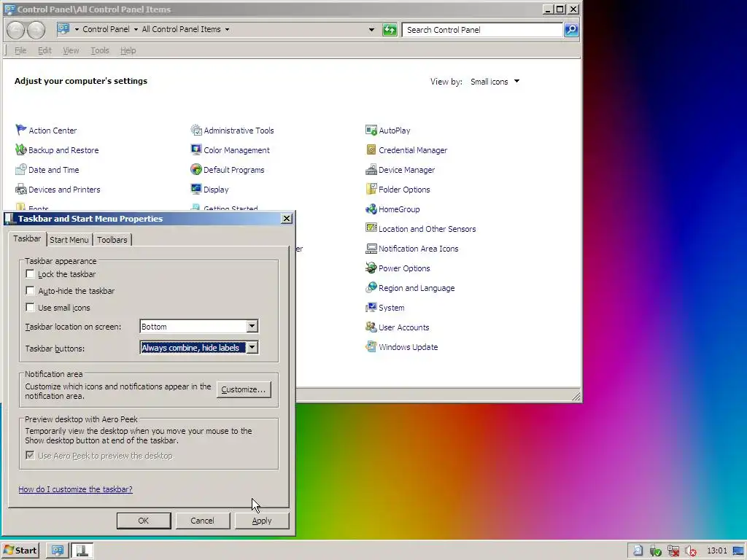Click the Forward navigation arrow
747x560 pixels.
click(x=36, y=29)
